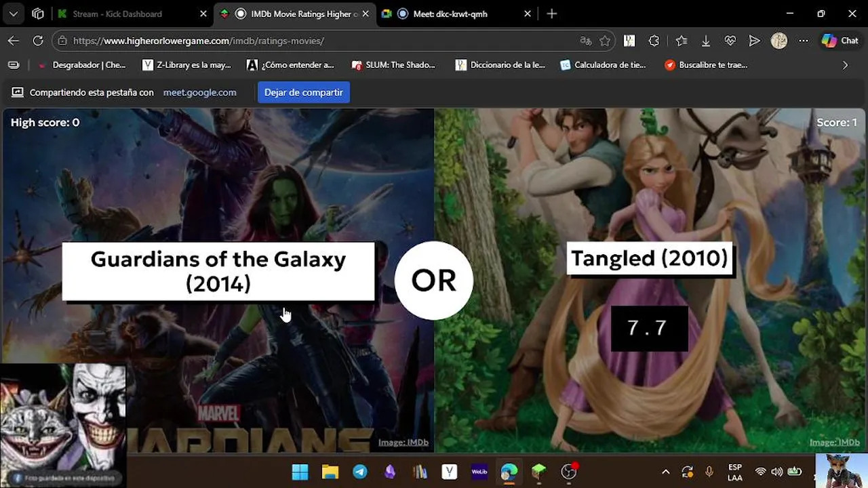
Task: Open WeLib app in taskbar
Action: pyautogui.click(x=479, y=471)
